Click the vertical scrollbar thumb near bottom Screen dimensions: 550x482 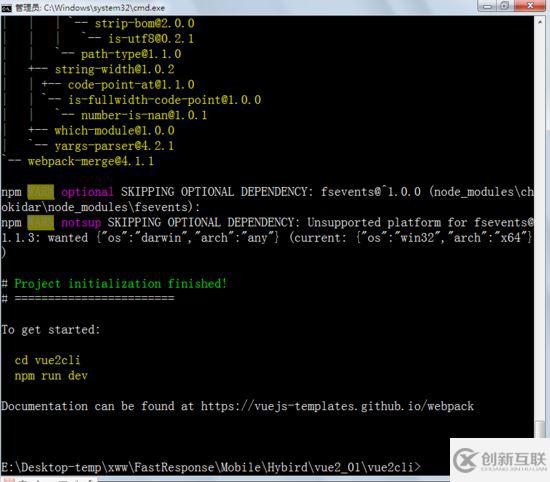[x=540, y=428]
